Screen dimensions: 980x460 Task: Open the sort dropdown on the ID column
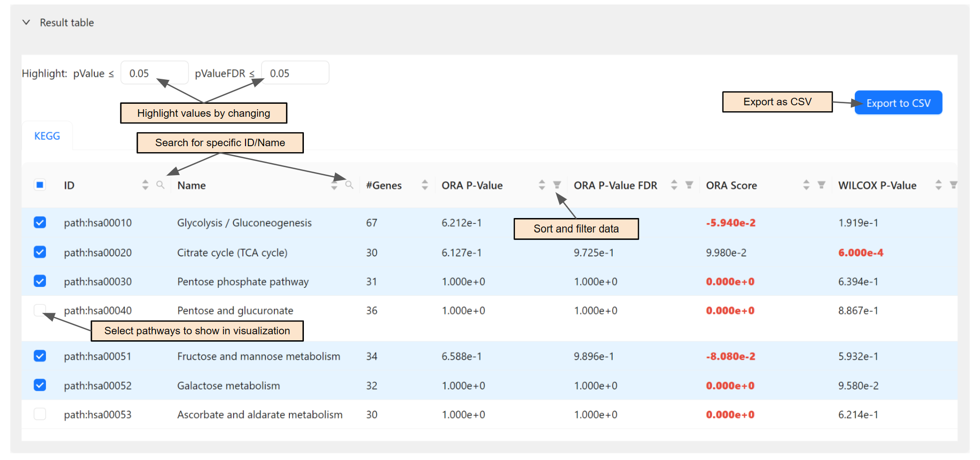145,185
